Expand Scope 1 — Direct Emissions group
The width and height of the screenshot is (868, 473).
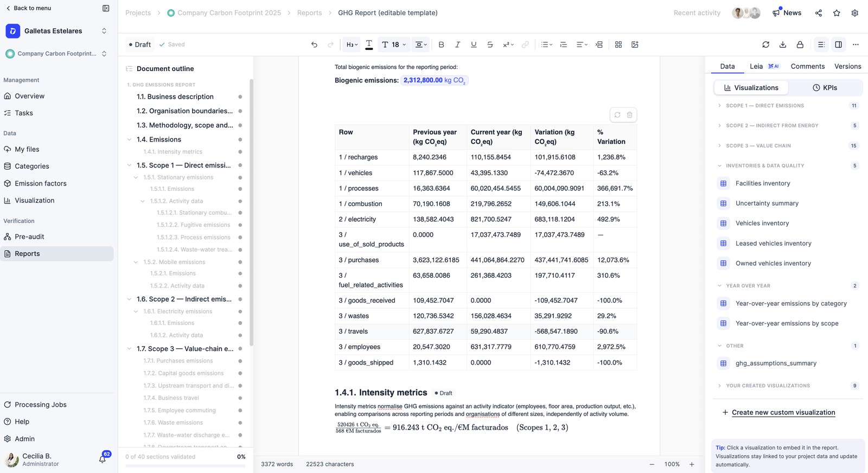719,106
